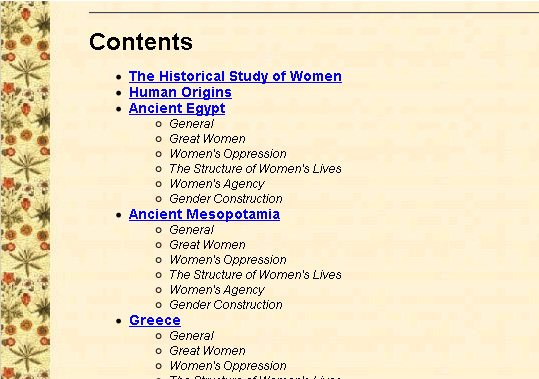This screenshot has width=539, height=379.
Task: Select Great Women under Greece
Action: click(207, 350)
